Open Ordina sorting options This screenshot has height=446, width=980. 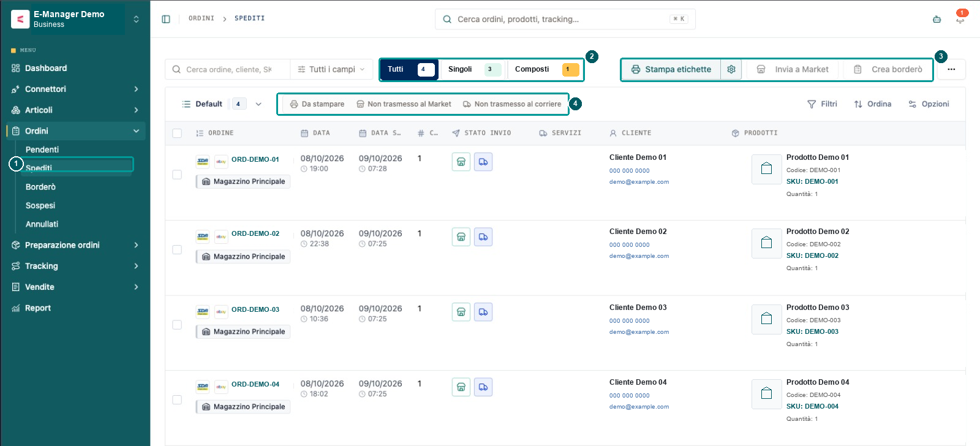tap(873, 104)
